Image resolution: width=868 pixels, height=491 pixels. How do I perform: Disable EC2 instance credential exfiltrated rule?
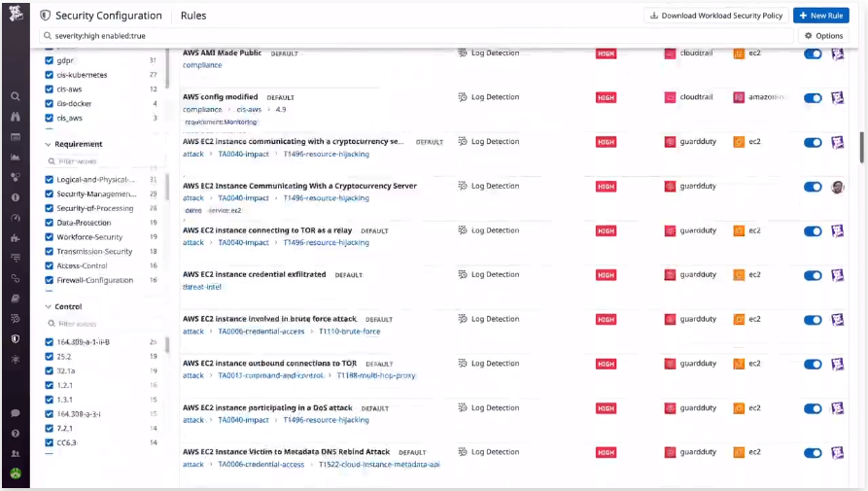pyautogui.click(x=813, y=276)
